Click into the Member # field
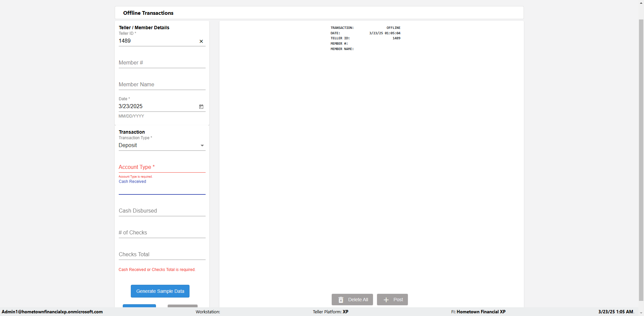The width and height of the screenshot is (644, 316). [x=162, y=63]
